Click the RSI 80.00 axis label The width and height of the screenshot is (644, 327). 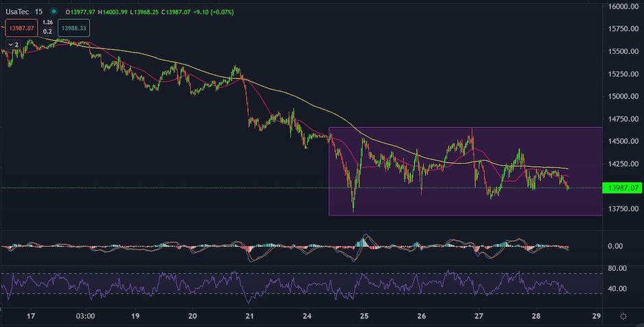617,268
